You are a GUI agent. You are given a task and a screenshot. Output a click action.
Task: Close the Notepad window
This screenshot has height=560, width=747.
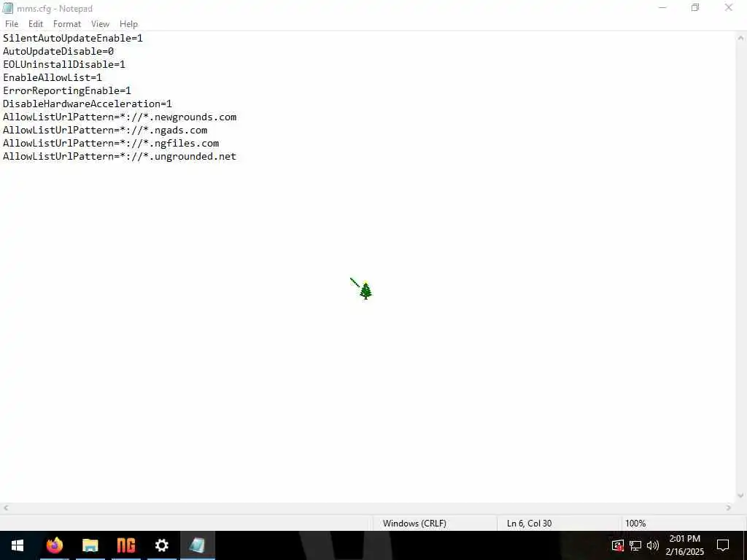(x=729, y=7)
